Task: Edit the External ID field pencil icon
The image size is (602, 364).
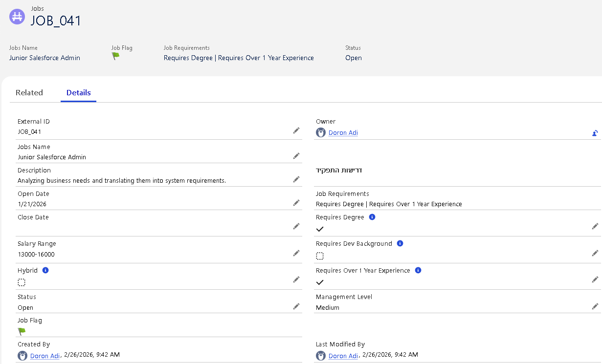Action: tap(296, 130)
